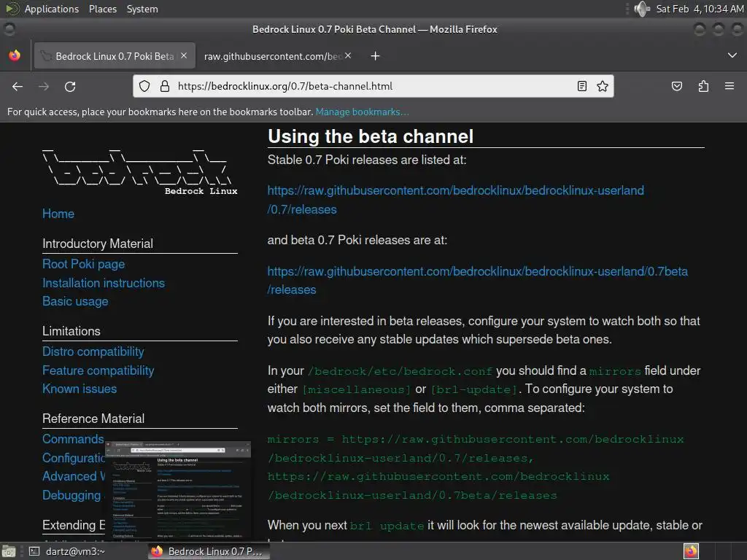The image size is (747, 560).
Task: Select the Bedrock Linux 0.7 Poki Beta tab
Action: pyautogui.click(x=115, y=56)
